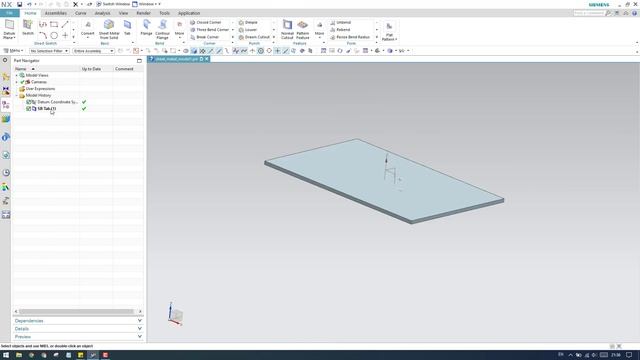Image resolution: width=640 pixels, height=360 pixels.
Task: Open the No Selection Filter dropdown
Action: (49, 51)
